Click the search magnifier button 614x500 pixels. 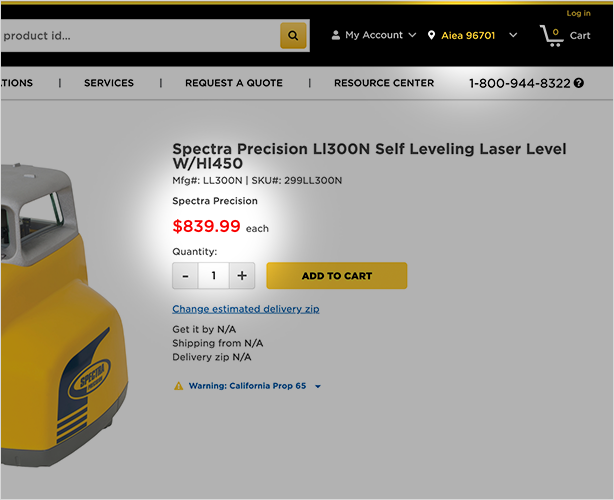[293, 36]
